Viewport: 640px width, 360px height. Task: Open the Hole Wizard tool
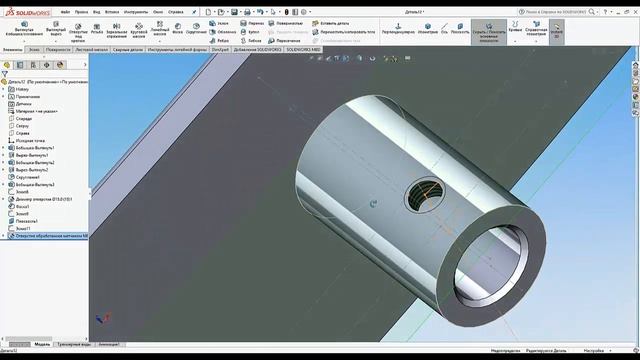coord(78,32)
